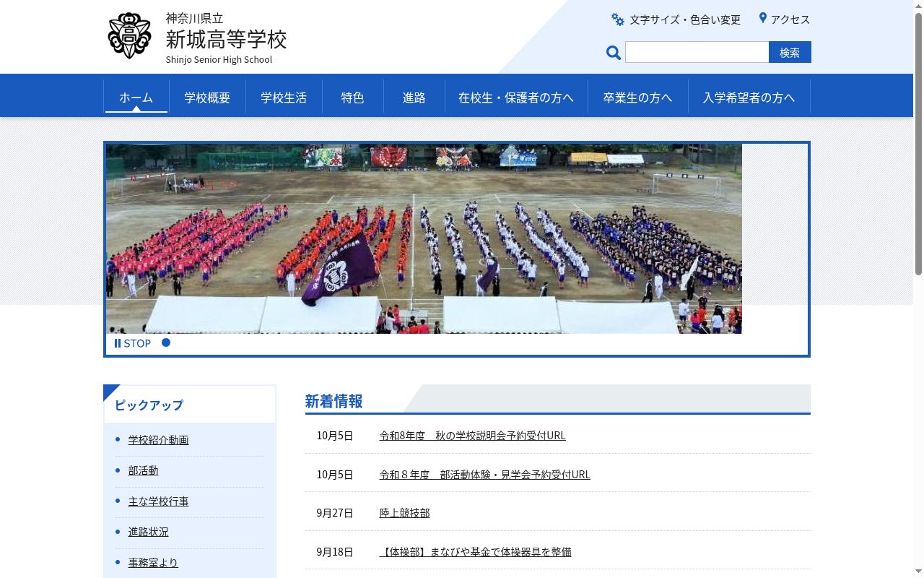Viewport: 924px width, 578px height.
Task: Click the magnifying glass search icon
Action: click(614, 52)
